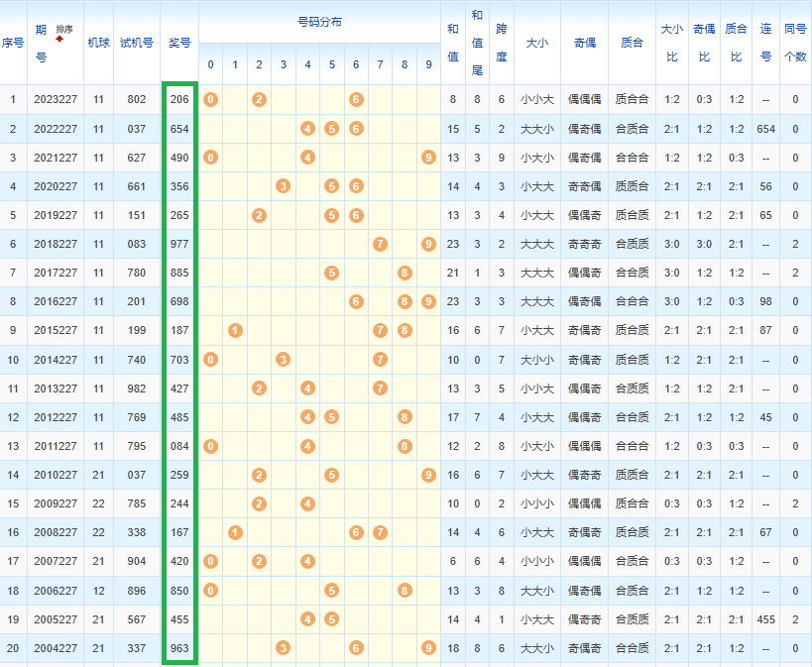
Task: Click orange ball 4 in row 2005227
Action: (307, 619)
